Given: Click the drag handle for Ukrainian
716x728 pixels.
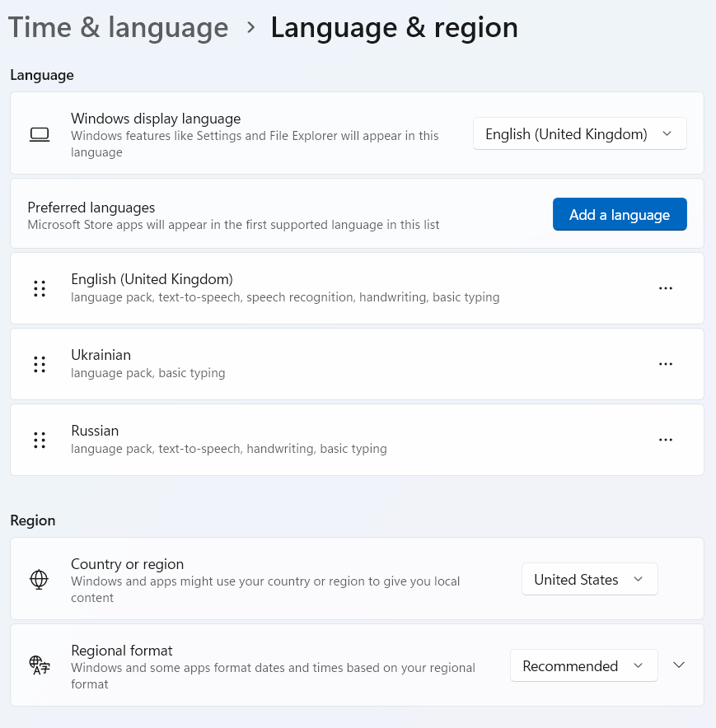Looking at the screenshot, I should point(40,364).
